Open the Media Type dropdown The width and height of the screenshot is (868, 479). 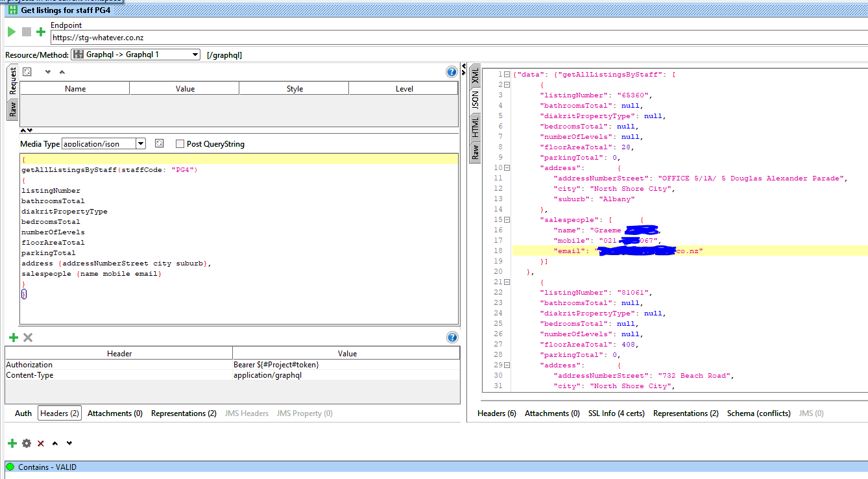click(141, 144)
